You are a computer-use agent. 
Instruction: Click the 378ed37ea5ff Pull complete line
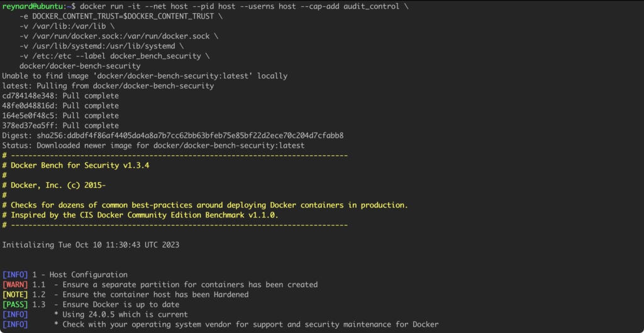[60, 126]
